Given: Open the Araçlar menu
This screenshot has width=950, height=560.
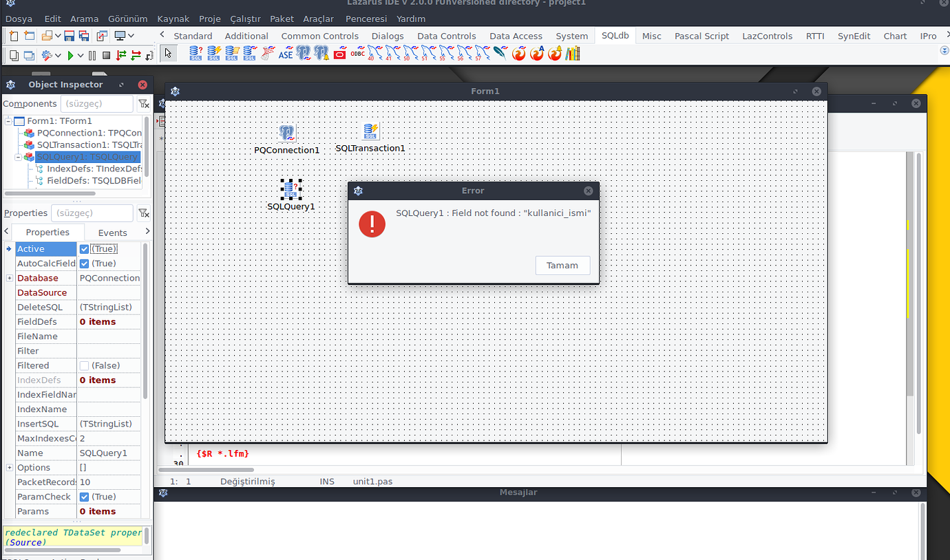Looking at the screenshot, I should [319, 19].
